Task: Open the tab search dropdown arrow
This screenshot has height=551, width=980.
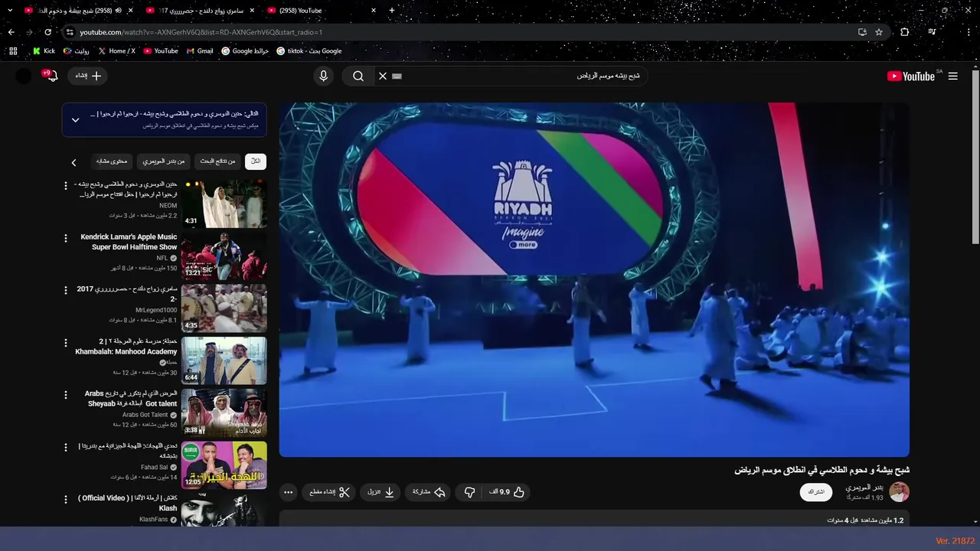Action: tap(10, 11)
